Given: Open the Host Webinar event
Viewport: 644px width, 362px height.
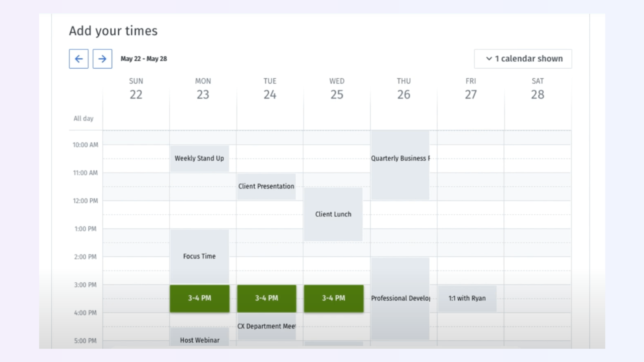Looking at the screenshot, I should tap(200, 338).
